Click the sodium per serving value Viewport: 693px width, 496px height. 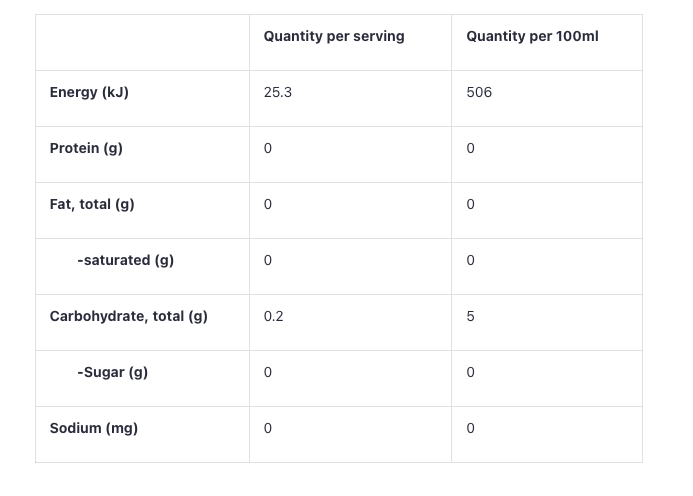click(x=268, y=428)
